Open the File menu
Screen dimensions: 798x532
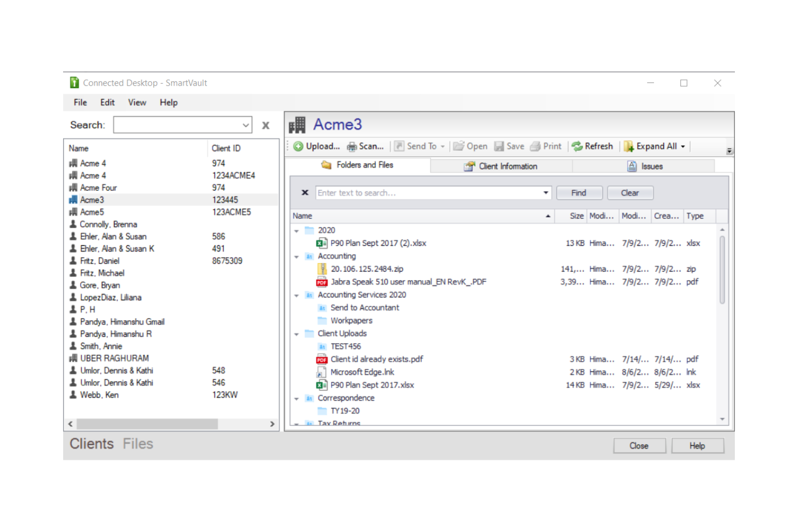pyautogui.click(x=80, y=102)
